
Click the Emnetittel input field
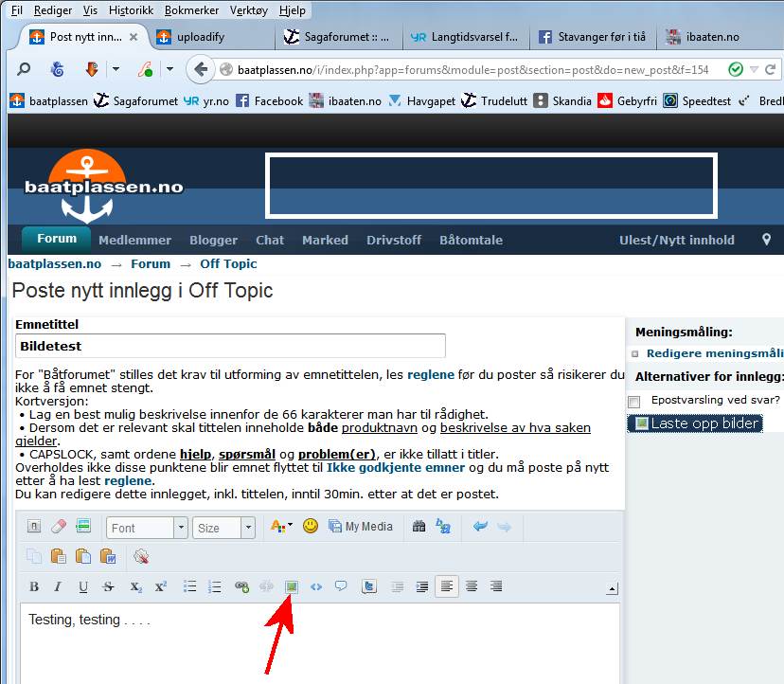point(230,346)
